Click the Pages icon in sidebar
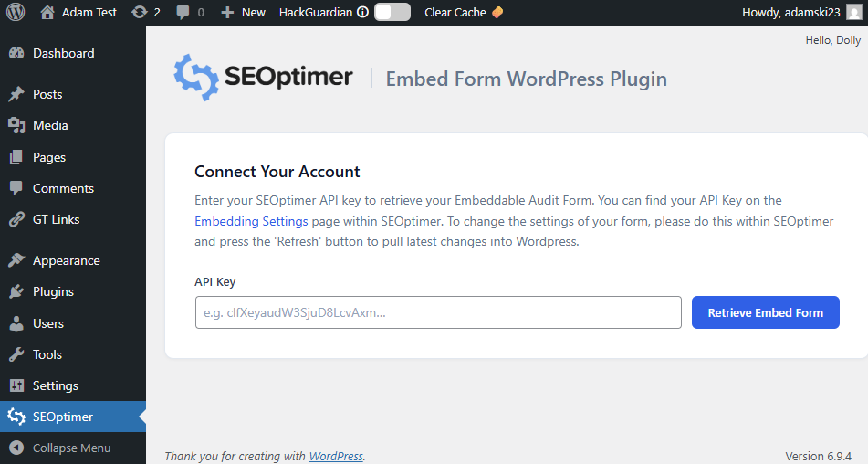 click(16, 157)
